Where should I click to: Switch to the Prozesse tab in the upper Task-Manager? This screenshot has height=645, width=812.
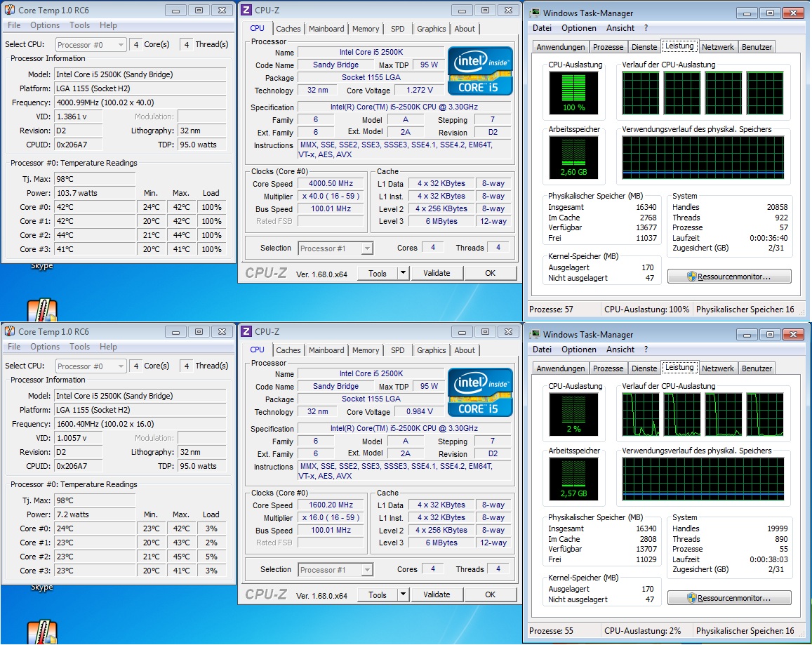pos(608,46)
